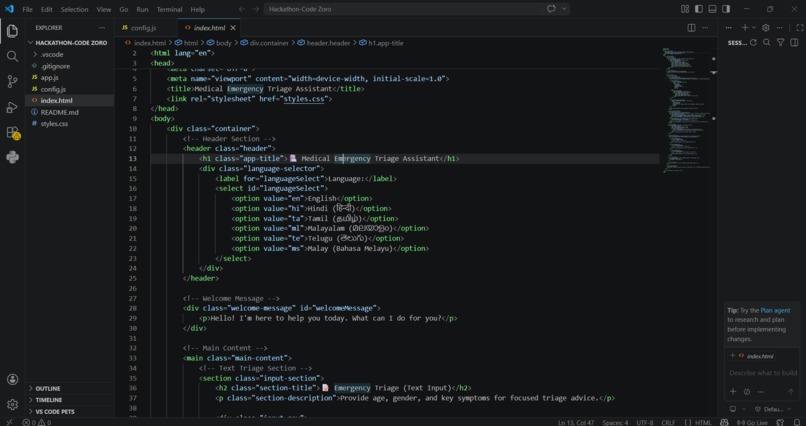Click Ln 13, Col 47 in status bar
Screen dimensions: 806x426
tap(576, 423)
